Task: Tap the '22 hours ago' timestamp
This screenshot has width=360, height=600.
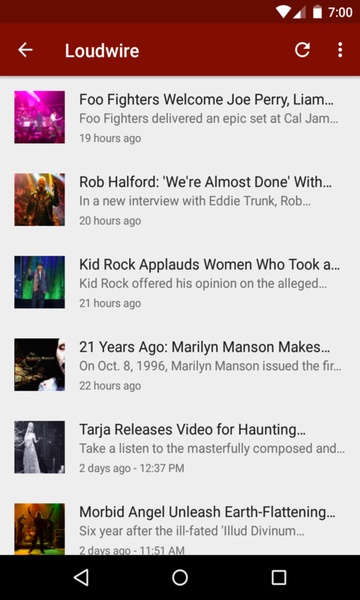Action: click(x=110, y=386)
